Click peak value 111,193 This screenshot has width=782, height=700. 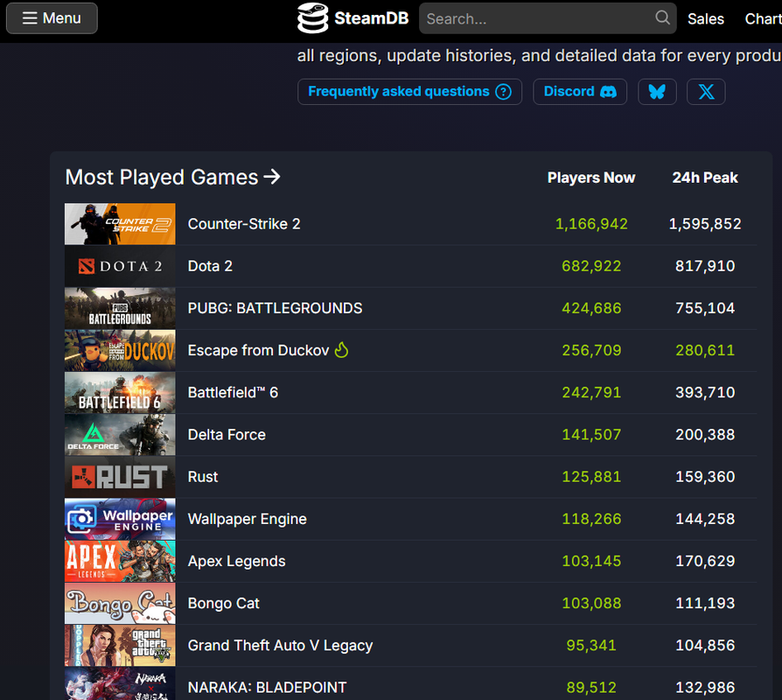(705, 604)
